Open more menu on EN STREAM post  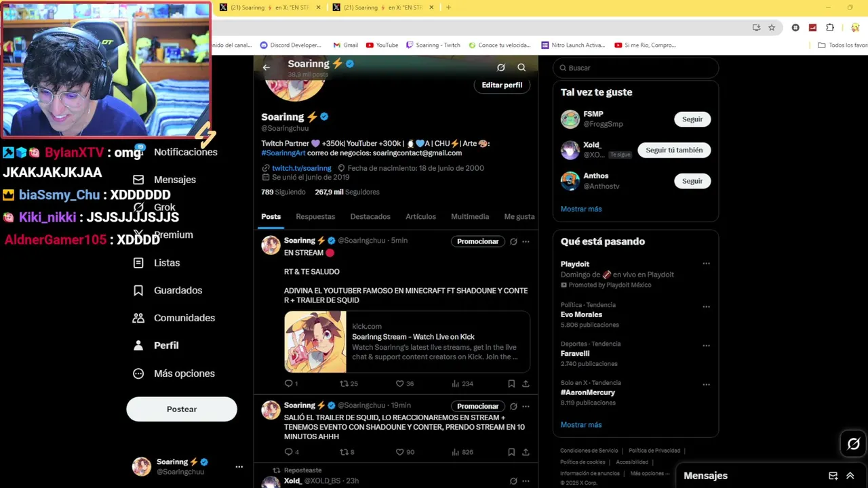pyautogui.click(x=526, y=241)
